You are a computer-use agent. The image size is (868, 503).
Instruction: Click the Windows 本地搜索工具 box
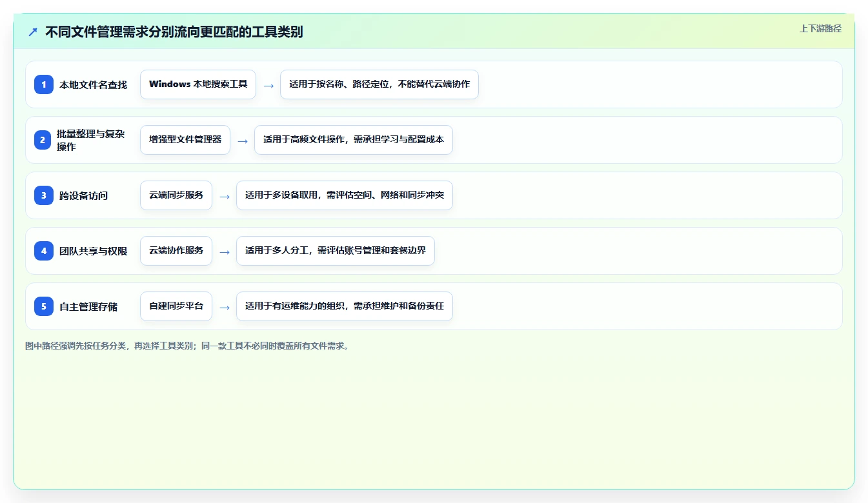(x=198, y=84)
